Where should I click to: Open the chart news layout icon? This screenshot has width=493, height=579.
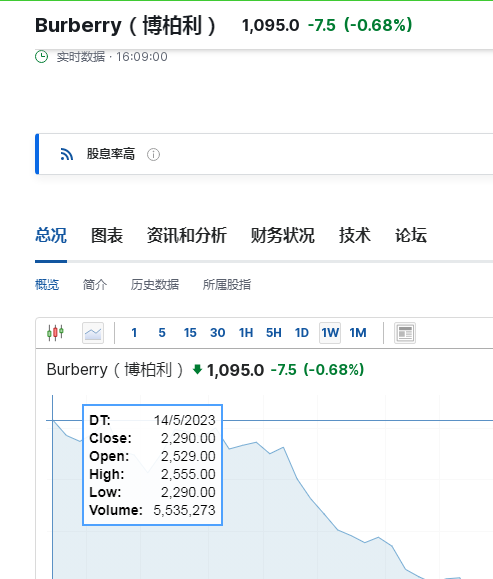(x=405, y=333)
